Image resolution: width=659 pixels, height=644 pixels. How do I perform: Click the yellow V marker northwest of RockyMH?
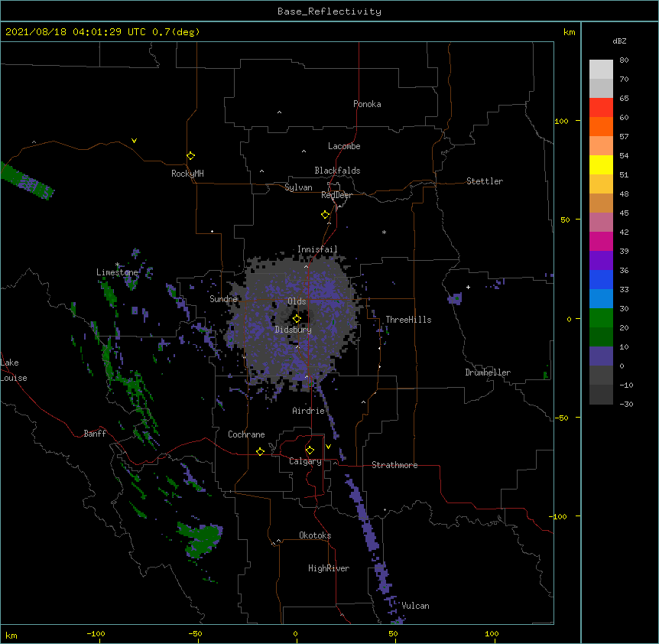pyautogui.click(x=134, y=141)
